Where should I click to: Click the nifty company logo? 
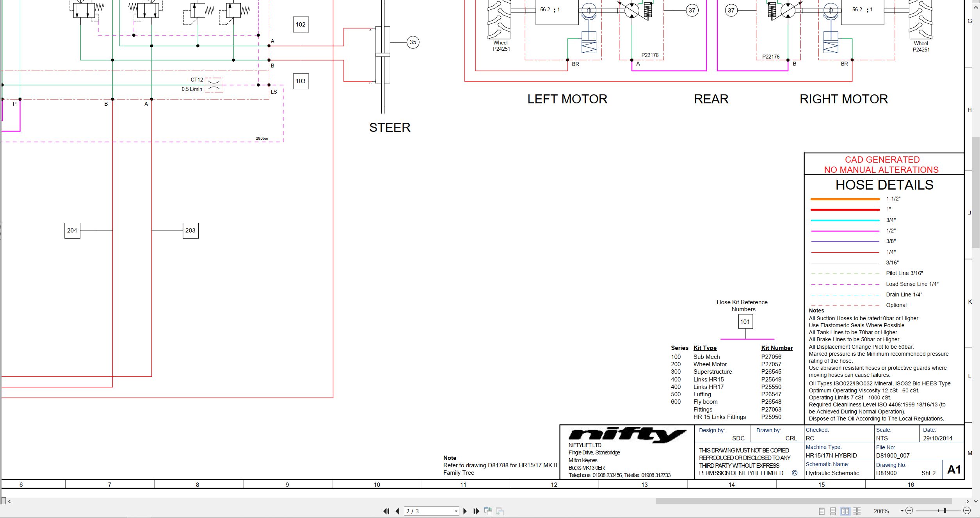point(627,435)
